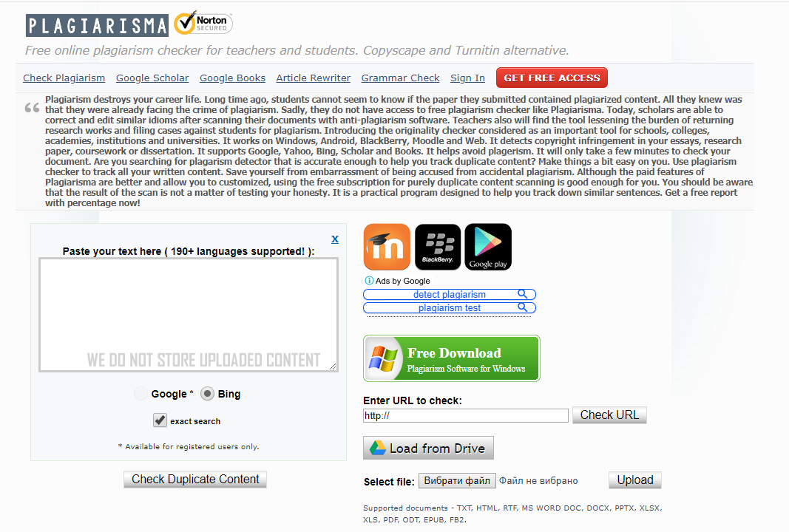Screen dimensions: 789x532
Task: Open Google Scholar menu link
Action: point(152,78)
